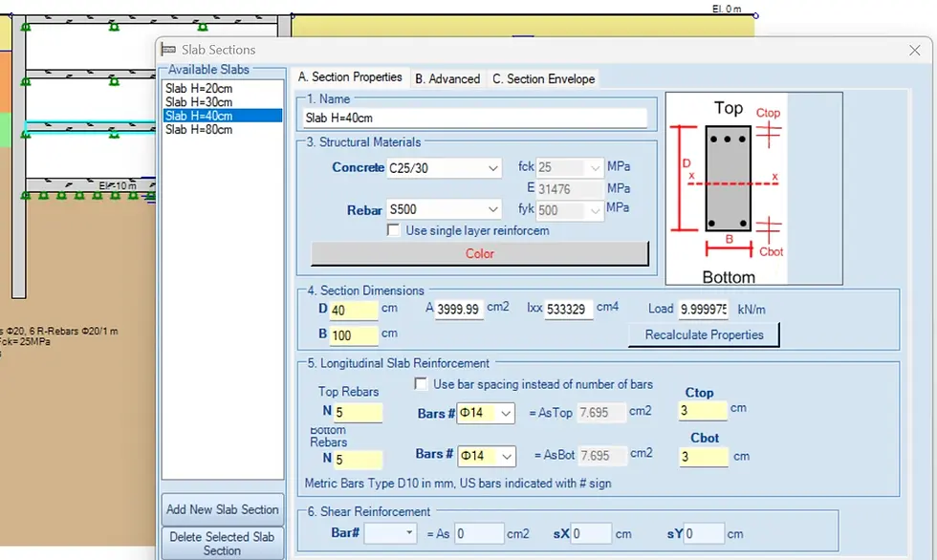Click the Load field in kN/m
Screen dimensions: 937x560
coord(704,310)
